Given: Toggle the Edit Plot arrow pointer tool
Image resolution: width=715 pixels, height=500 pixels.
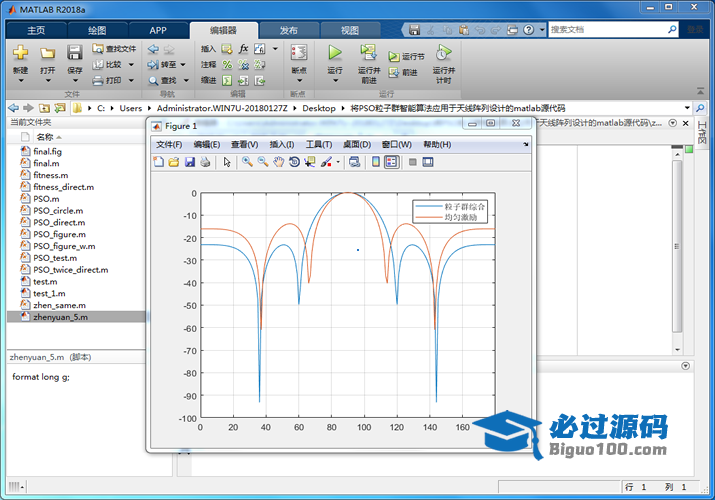Looking at the screenshot, I should 227,161.
